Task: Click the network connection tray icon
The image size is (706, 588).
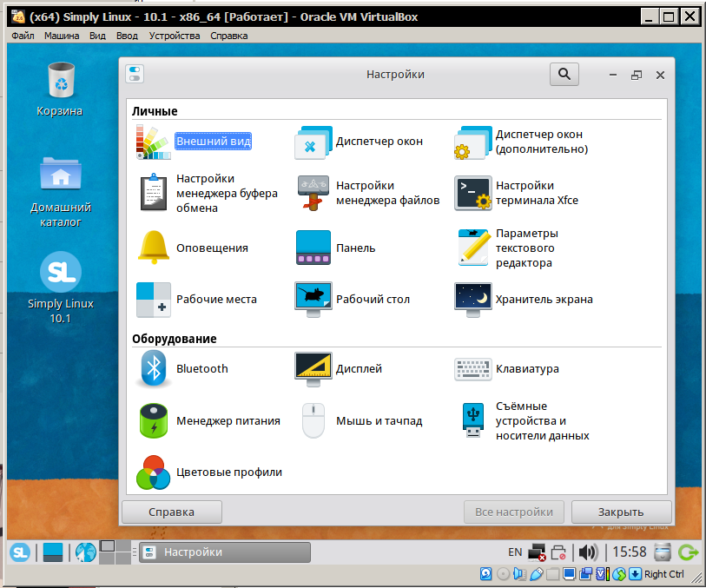Action: 537,552
